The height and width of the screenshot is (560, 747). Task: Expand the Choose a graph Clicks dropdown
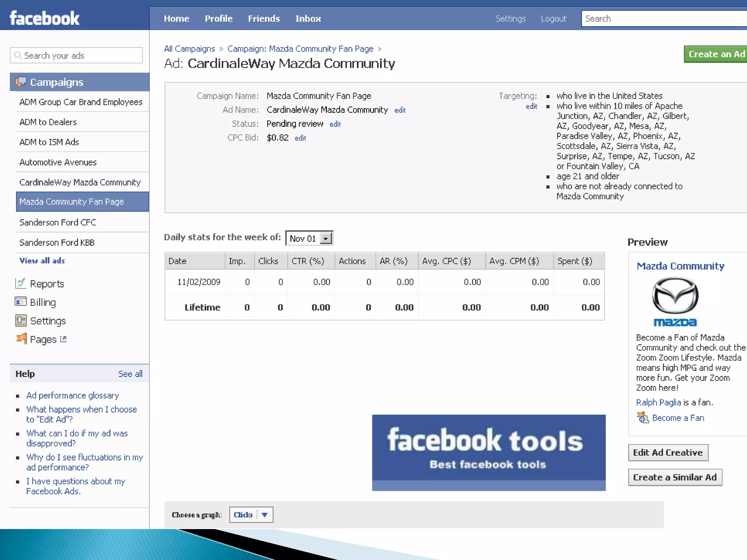pos(265,515)
